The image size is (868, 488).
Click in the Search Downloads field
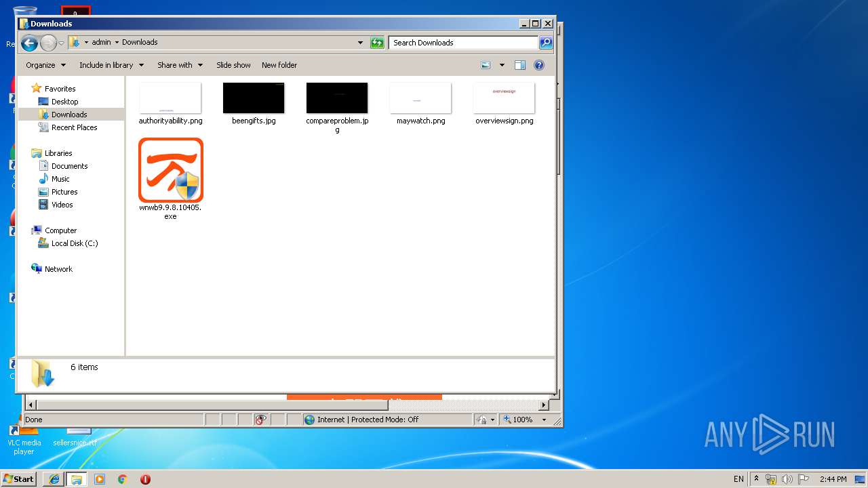pos(464,43)
